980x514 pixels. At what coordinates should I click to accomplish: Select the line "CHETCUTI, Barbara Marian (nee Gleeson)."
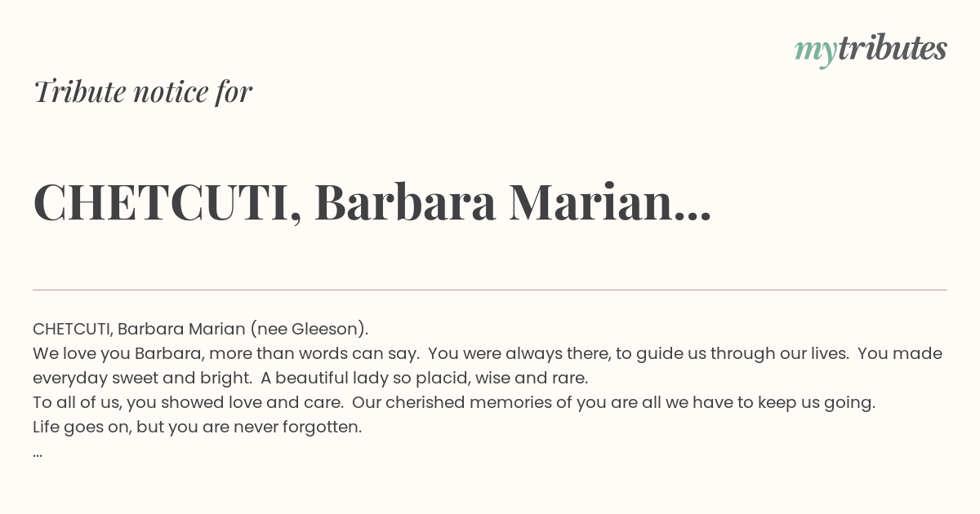click(201, 329)
